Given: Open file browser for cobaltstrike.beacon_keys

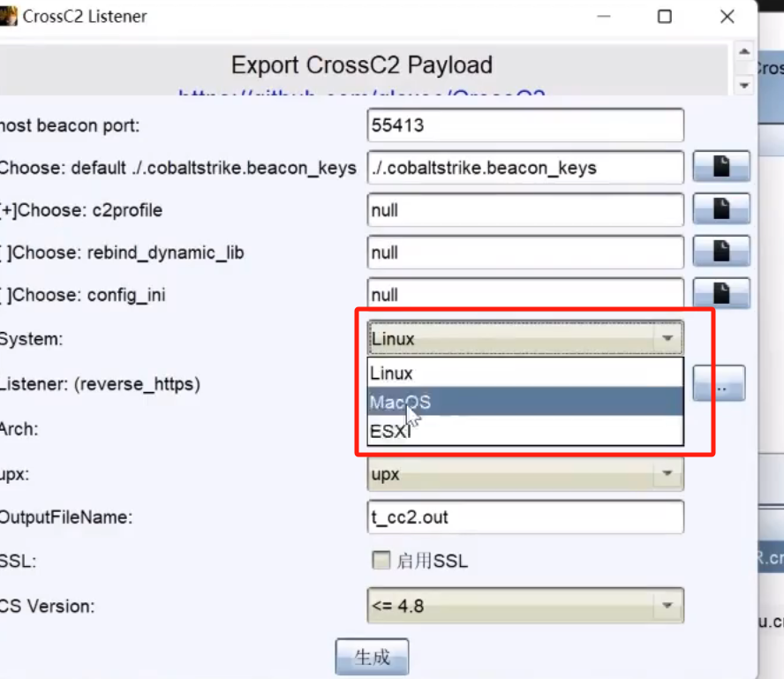Looking at the screenshot, I should [x=721, y=167].
